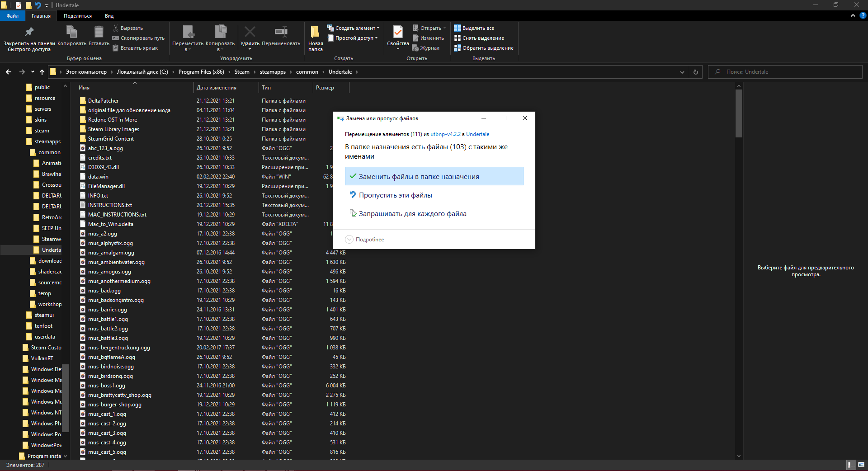Select the data.win file
Screen dimensions: 868x471
(x=98, y=177)
